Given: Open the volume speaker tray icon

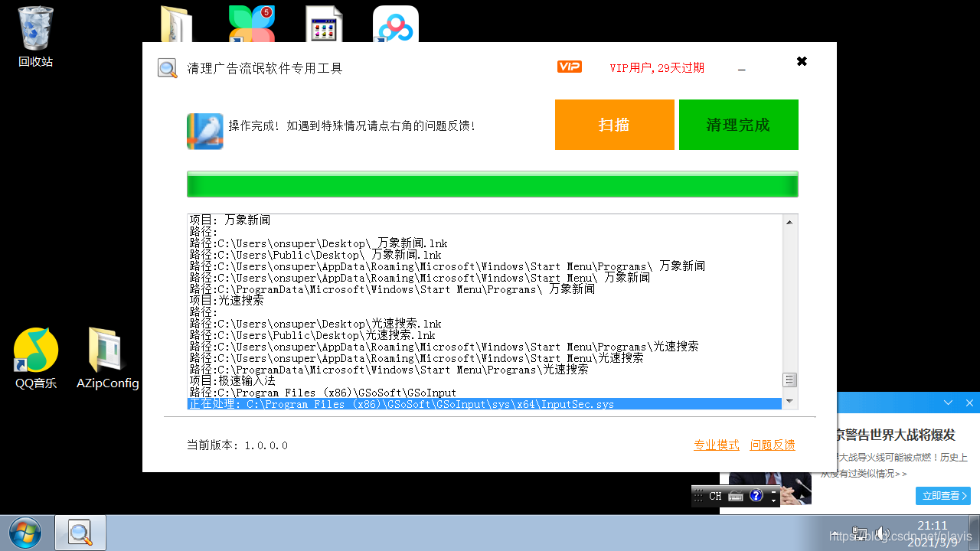Looking at the screenshot, I should point(882,533).
